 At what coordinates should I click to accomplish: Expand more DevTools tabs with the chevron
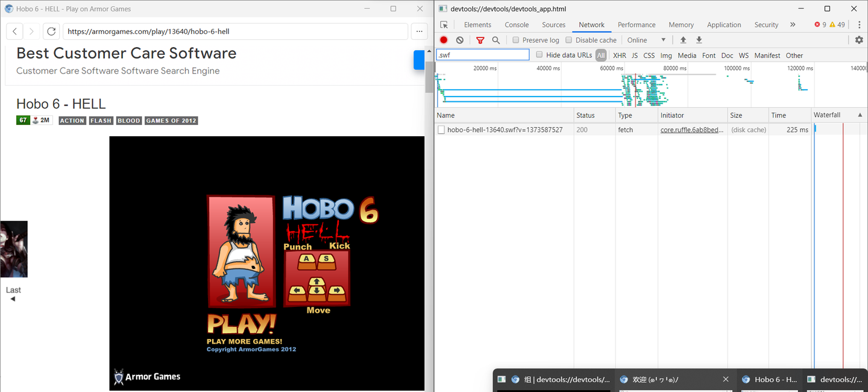point(792,25)
